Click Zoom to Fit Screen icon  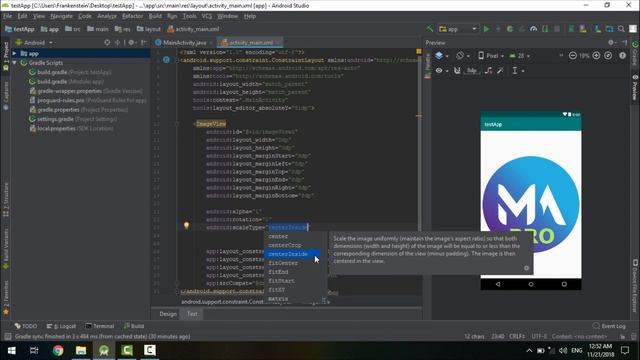coord(608,56)
